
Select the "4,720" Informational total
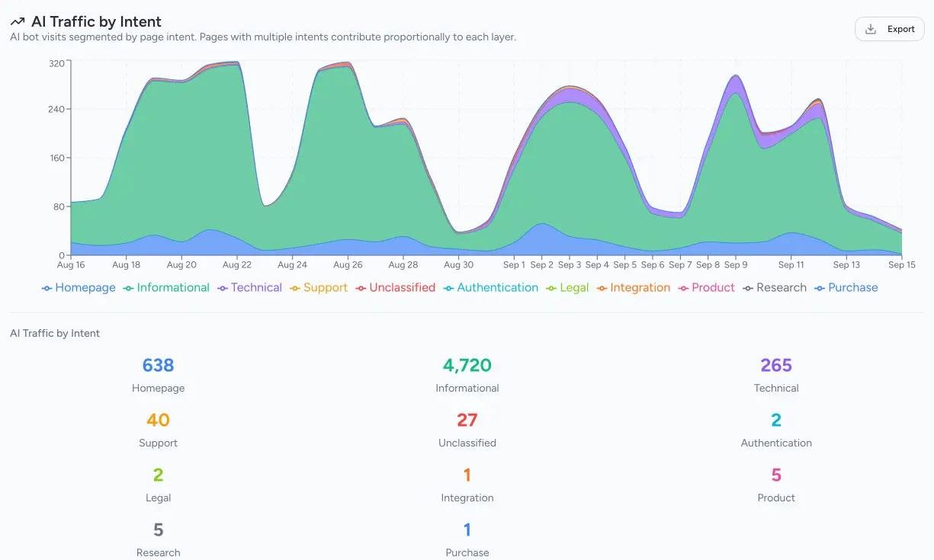467,365
